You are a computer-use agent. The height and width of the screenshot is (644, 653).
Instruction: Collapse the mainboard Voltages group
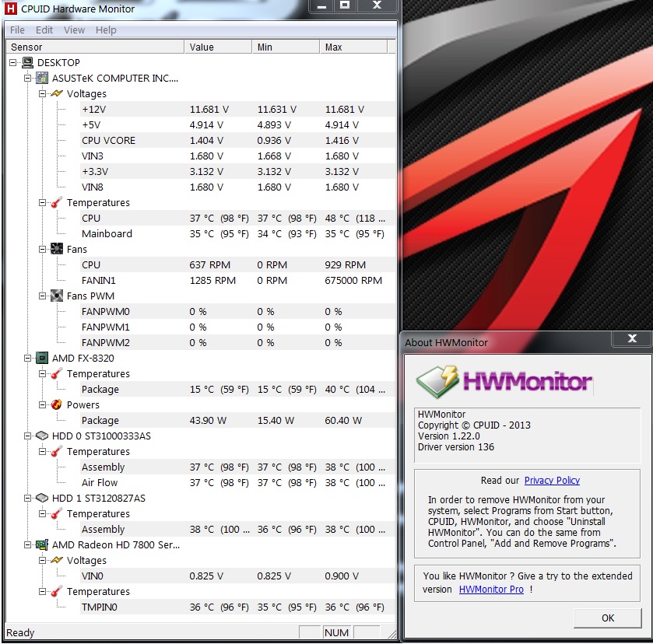click(x=42, y=93)
